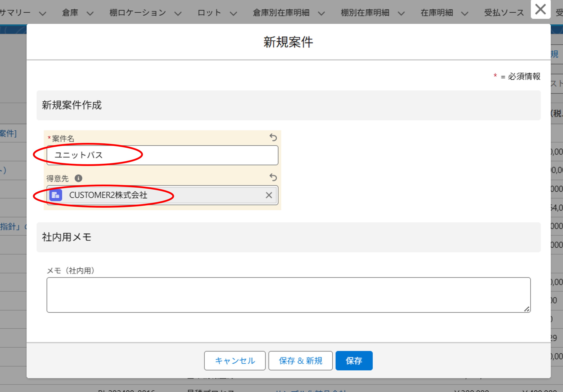Viewport: 563px width, 392px height.
Task: Expand the 棚別在庫明細 dropdown chevron
Action: (401, 14)
